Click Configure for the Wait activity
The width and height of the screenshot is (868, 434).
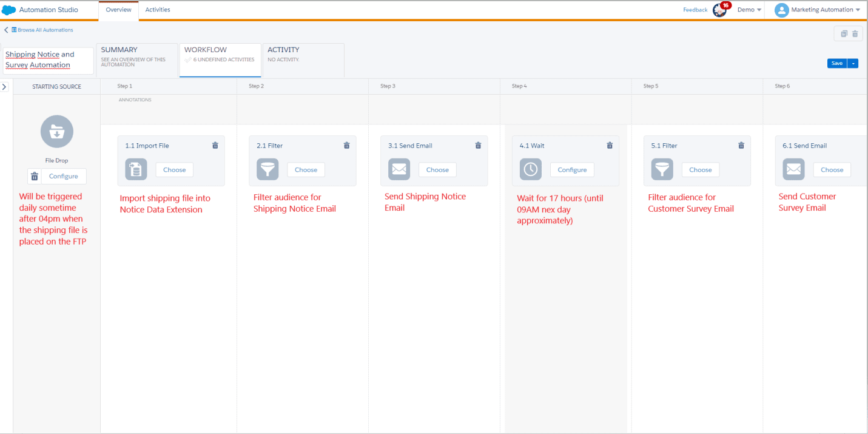572,170
